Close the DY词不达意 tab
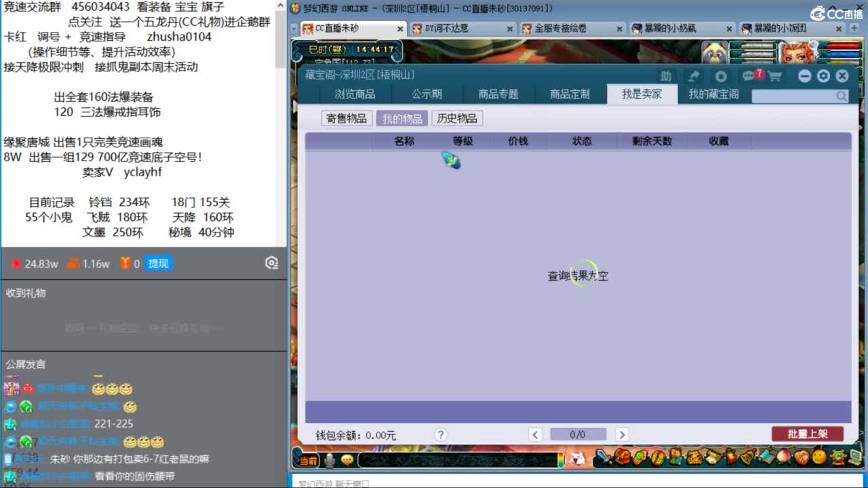Viewport: 868px width, 488px height. 509,29
